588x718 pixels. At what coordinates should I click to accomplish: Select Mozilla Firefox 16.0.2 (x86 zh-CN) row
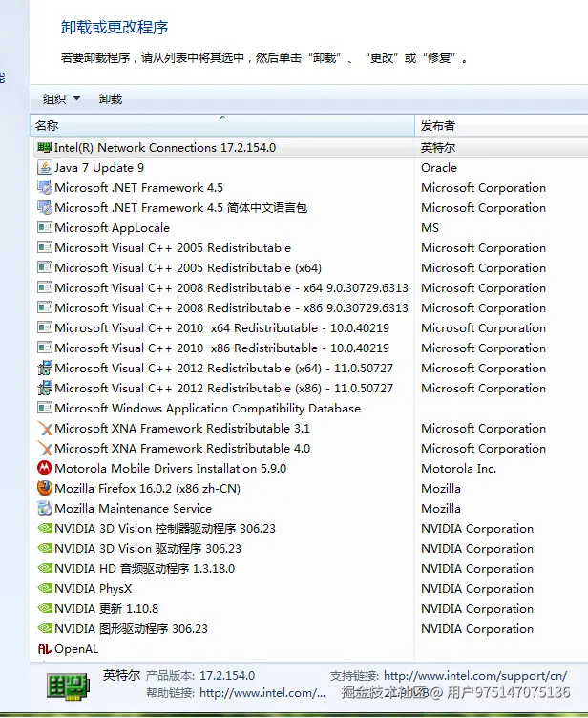(x=309, y=488)
